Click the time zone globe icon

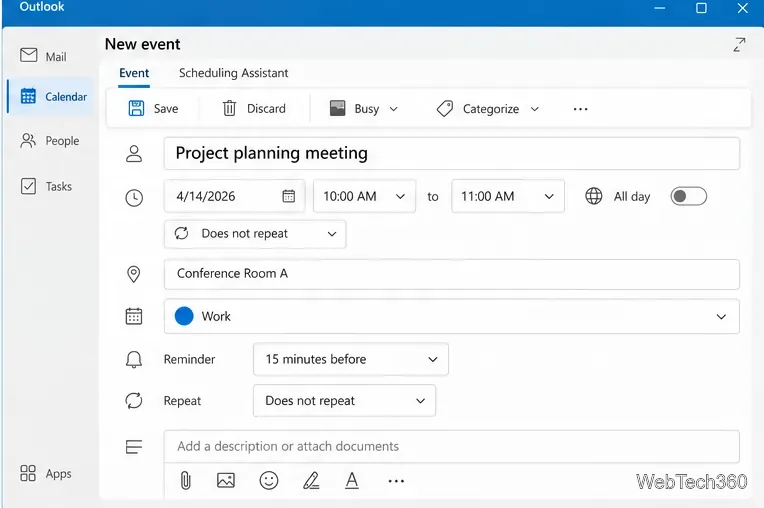593,196
